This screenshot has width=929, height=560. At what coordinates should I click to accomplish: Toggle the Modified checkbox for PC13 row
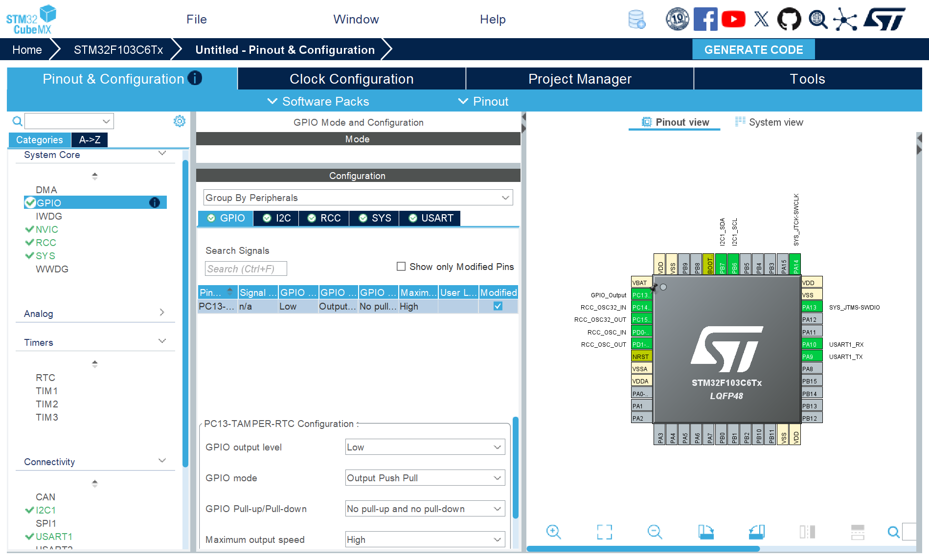point(498,306)
